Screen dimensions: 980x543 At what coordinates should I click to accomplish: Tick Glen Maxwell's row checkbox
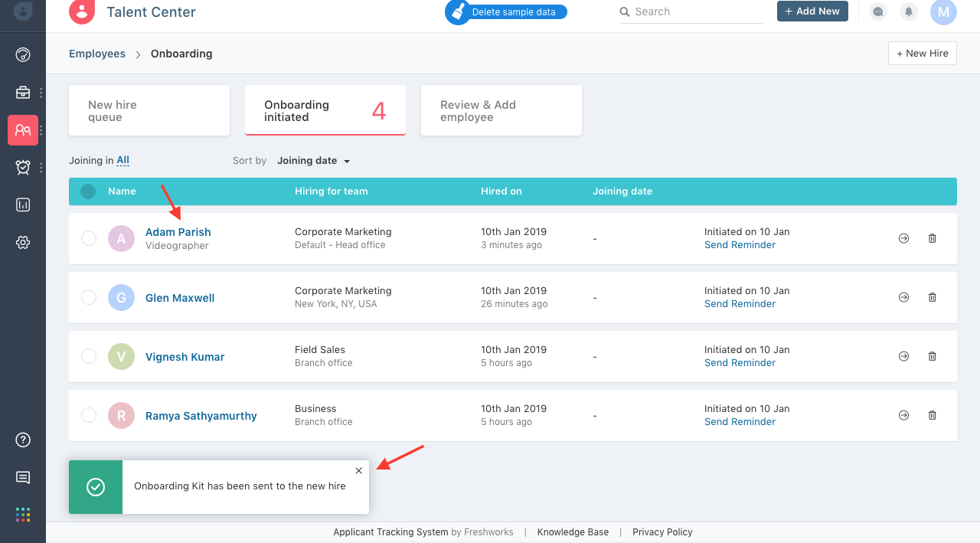(88, 297)
